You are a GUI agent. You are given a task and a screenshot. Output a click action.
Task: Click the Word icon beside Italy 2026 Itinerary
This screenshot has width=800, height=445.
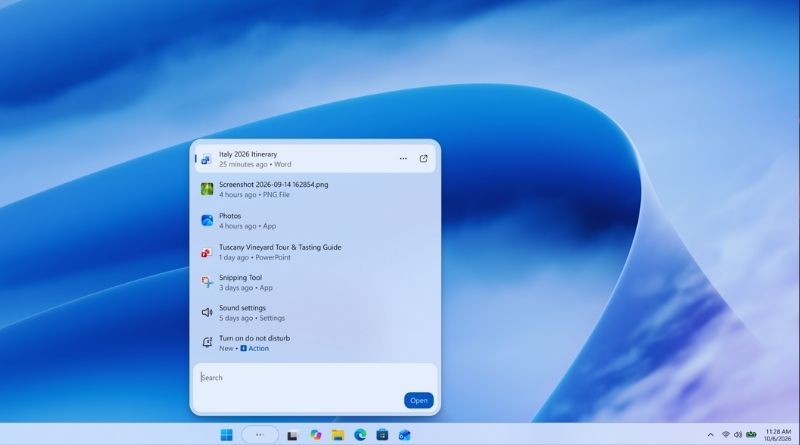pos(206,159)
